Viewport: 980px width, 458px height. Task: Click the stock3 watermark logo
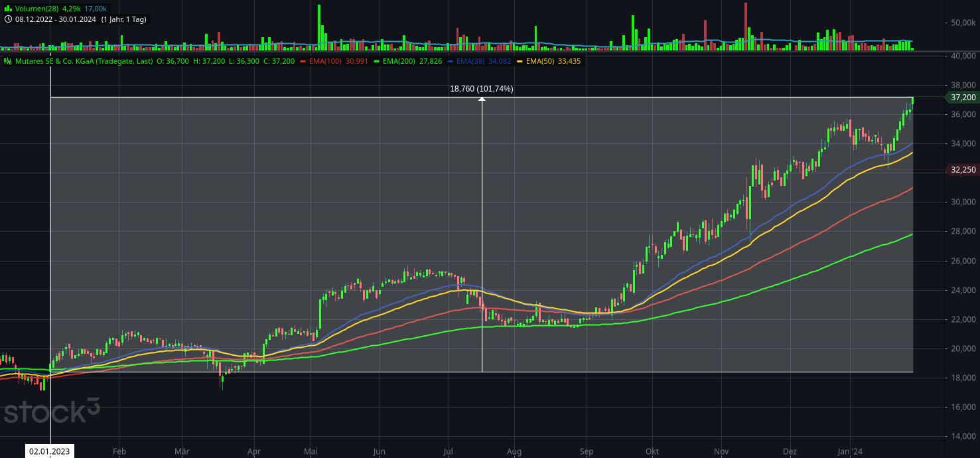tap(53, 412)
